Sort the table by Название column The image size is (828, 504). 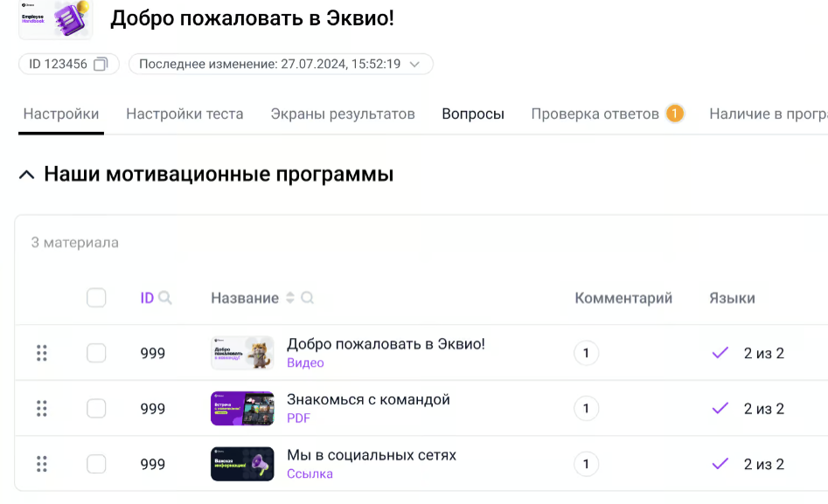pos(289,298)
